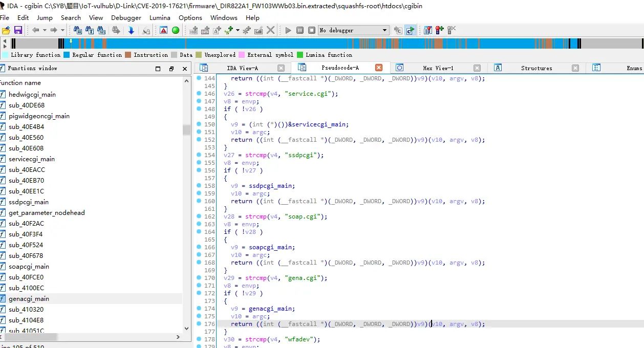Expand the back-navigation history arrow

46,30
